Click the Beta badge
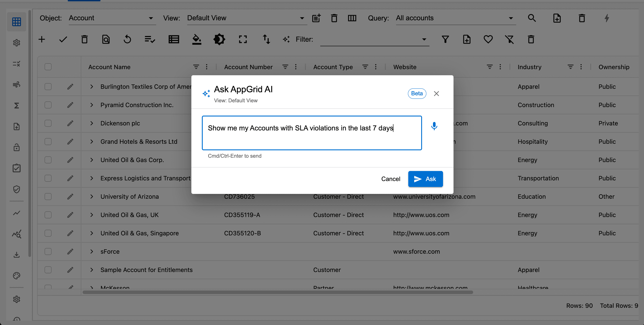This screenshot has width=644, height=325. (417, 93)
